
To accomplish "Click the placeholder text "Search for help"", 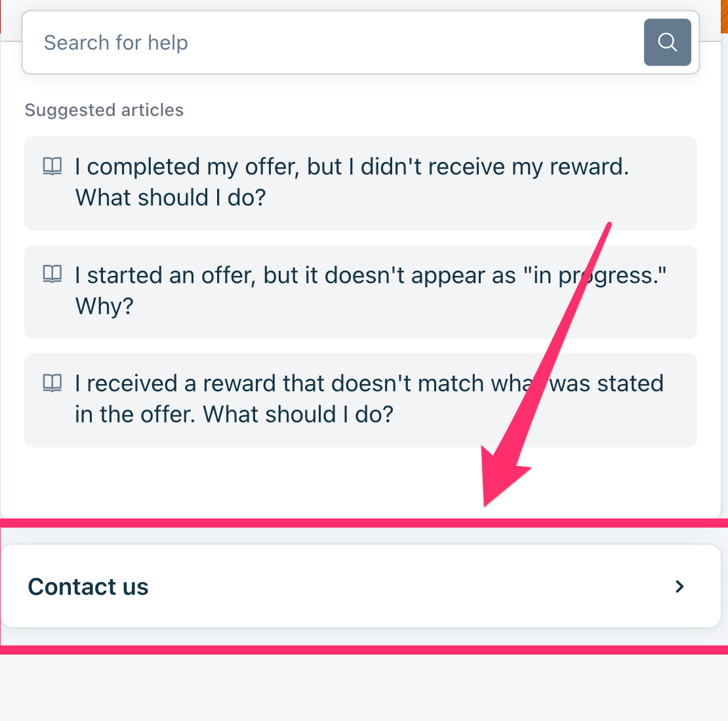I will click(116, 43).
